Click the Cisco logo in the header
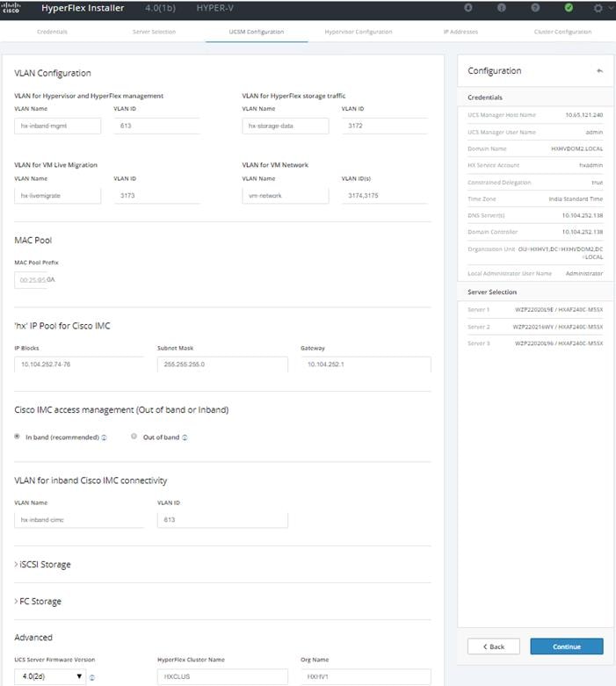 tap(11, 8)
